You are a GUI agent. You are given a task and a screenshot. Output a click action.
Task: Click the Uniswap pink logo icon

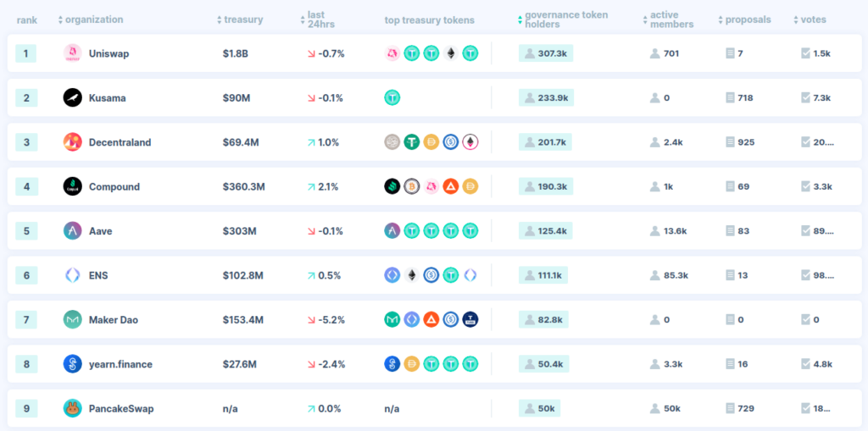(x=73, y=53)
